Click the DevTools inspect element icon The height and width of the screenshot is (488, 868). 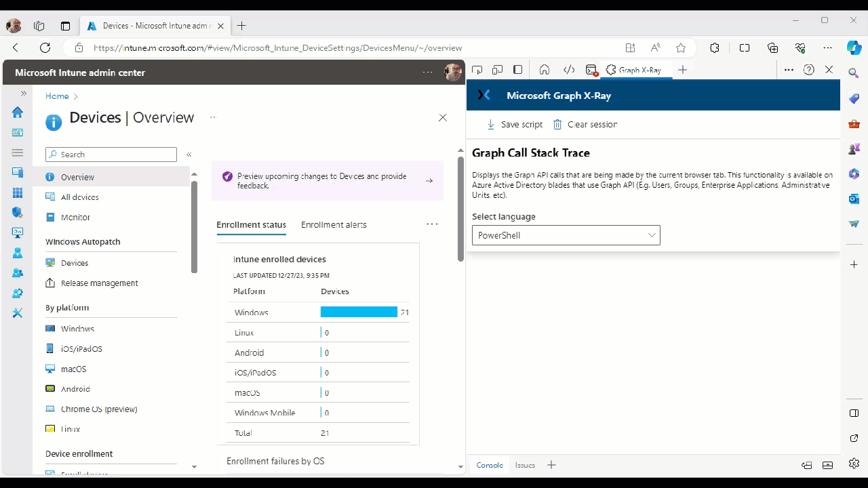[x=477, y=70]
